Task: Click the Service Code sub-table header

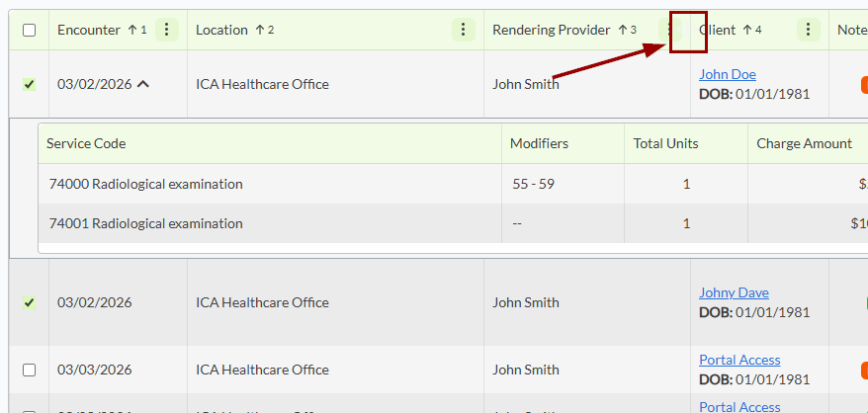Action: point(86,143)
